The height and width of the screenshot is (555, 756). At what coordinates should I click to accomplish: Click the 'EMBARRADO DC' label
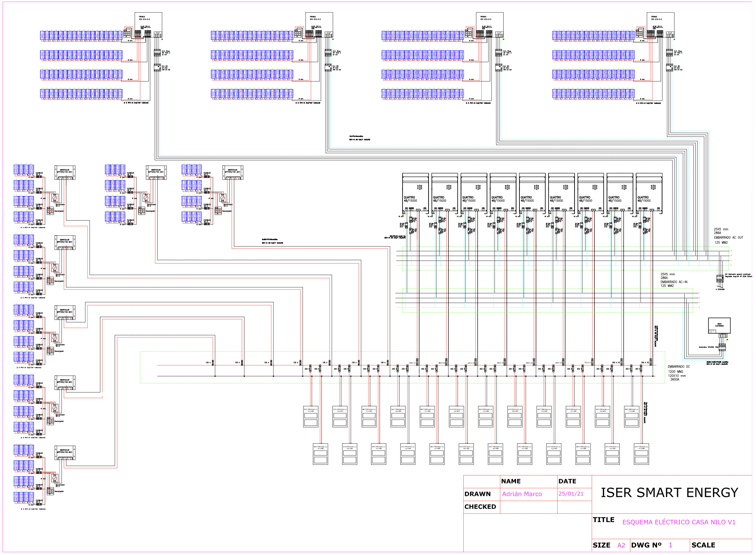tap(679, 366)
